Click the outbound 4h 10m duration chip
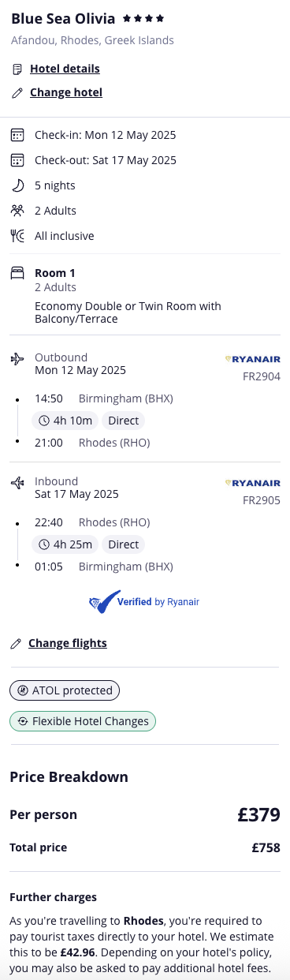The height and width of the screenshot is (980, 290). [66, 421]
